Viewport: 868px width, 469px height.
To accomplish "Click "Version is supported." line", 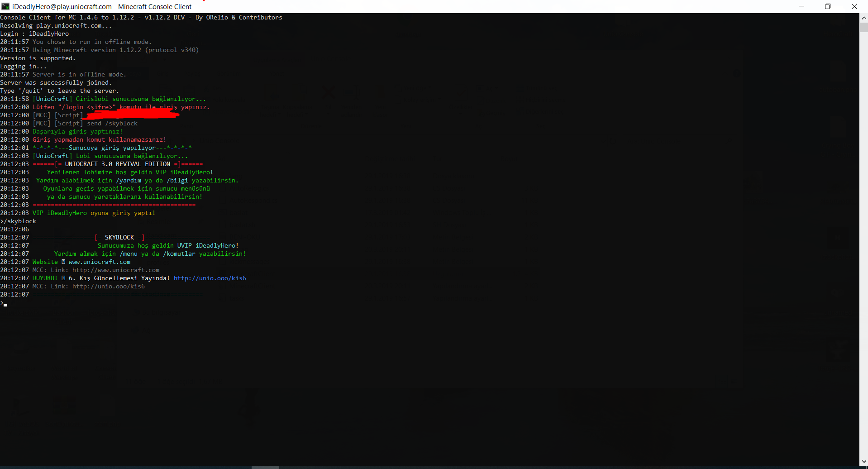I will pos(38,58).
